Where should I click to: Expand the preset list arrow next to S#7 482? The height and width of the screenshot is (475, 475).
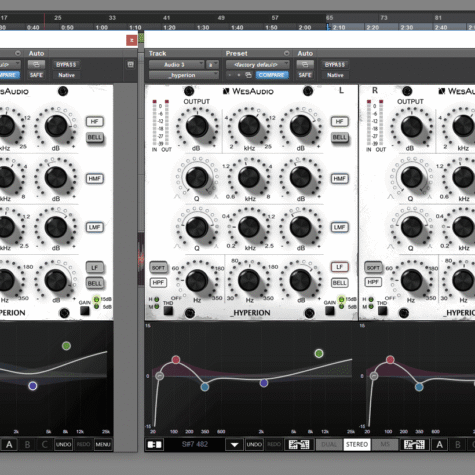coord(234,445)
